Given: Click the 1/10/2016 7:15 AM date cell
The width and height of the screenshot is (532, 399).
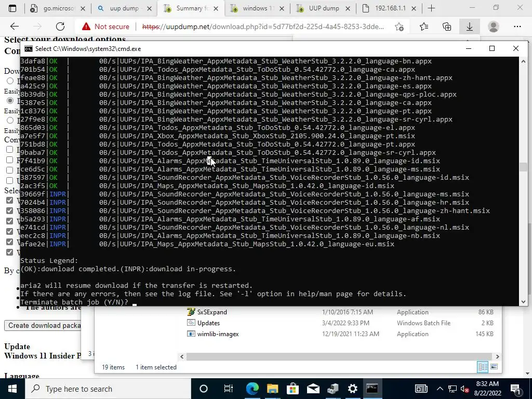Looking at the screenshot, I should coord(348,312).
